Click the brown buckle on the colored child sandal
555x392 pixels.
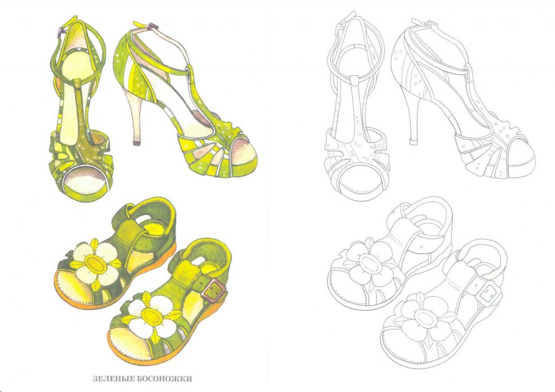pos(216,290)
